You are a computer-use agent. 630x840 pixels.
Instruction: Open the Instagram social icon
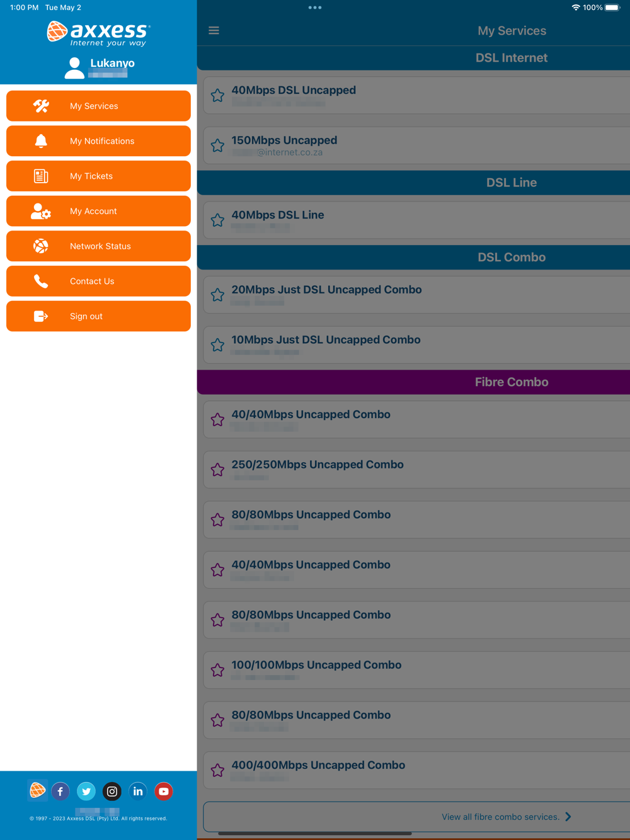pos(112,792)
